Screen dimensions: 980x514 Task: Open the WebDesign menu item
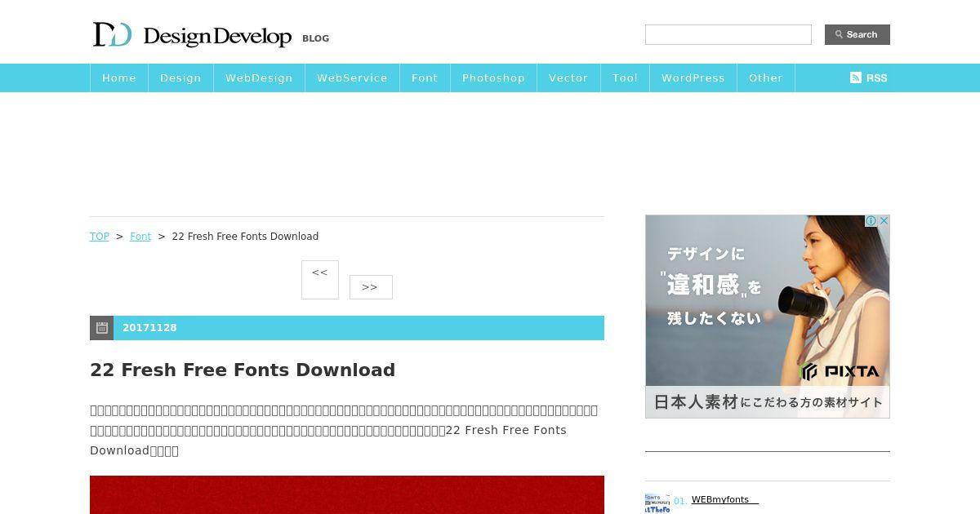point(259,78)
